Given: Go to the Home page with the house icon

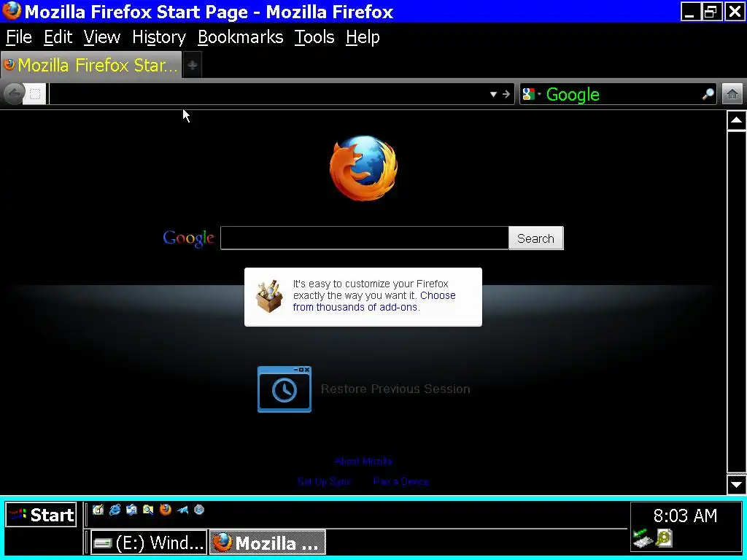Looking at the screenshot, I should pyautogui.click(x=732, y=94).
